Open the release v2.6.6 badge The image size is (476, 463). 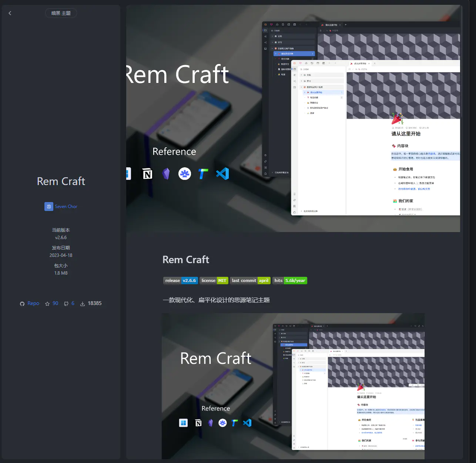(x=181, y=281)
